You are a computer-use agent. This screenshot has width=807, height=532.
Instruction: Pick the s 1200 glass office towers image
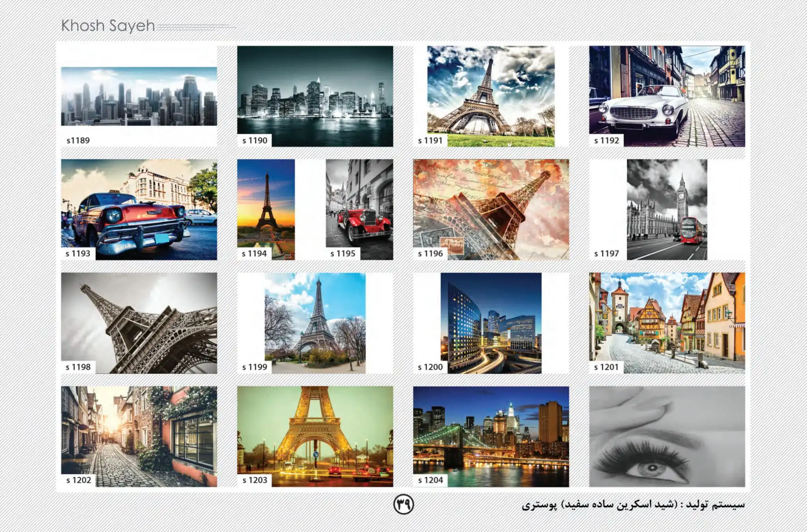(491, 323)
